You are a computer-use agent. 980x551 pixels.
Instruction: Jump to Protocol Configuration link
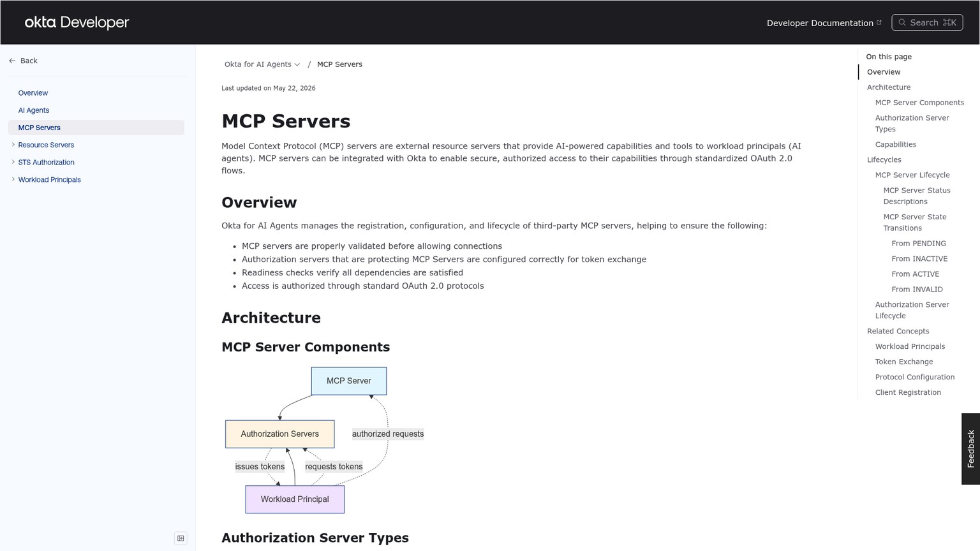(914, 378)
